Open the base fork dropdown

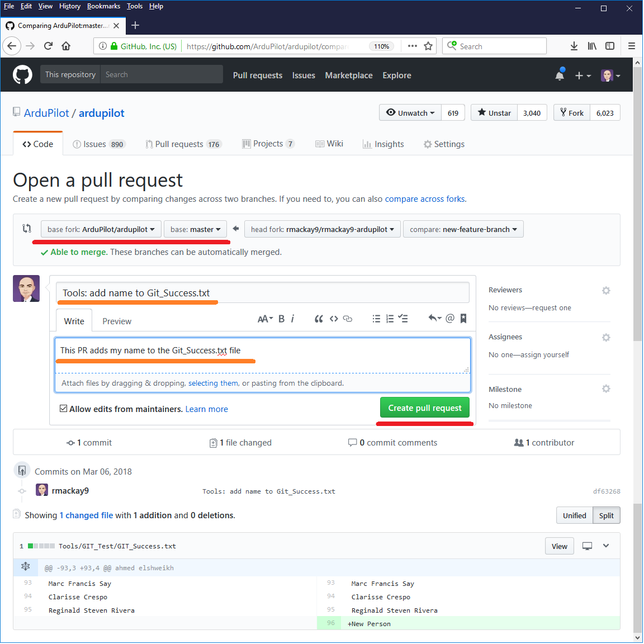(x=101, y=229)
